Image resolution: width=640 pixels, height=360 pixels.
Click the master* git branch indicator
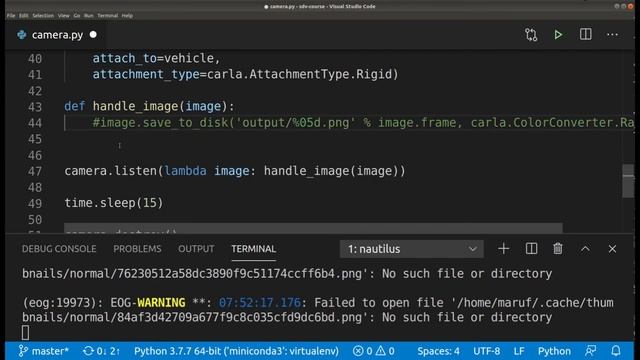[44, 351]
